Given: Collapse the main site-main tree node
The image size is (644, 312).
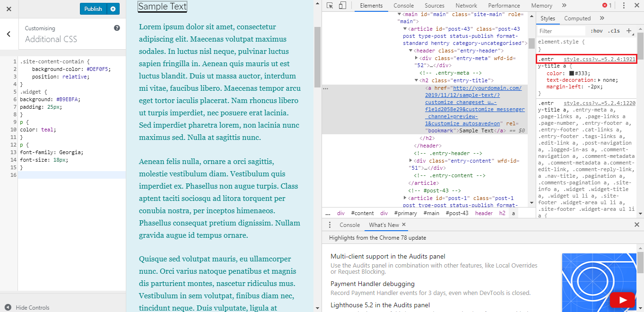Looking at the screenshot, I should [x=399, y=14].
